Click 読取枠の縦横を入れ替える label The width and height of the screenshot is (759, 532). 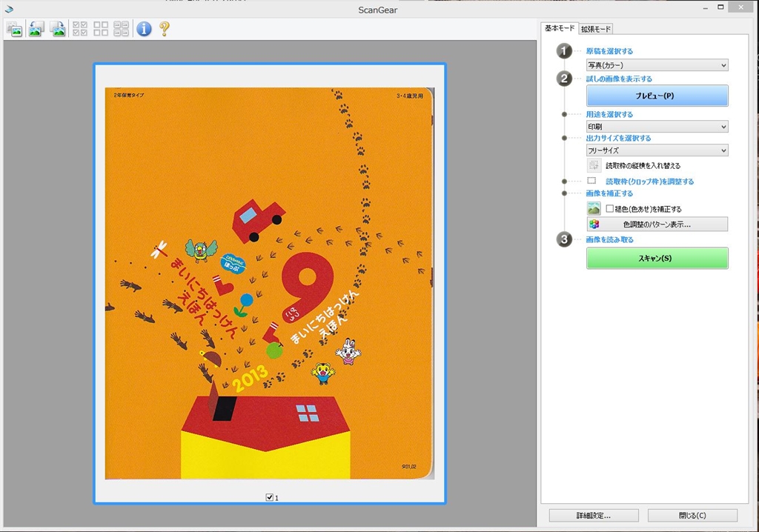(643, 165)
